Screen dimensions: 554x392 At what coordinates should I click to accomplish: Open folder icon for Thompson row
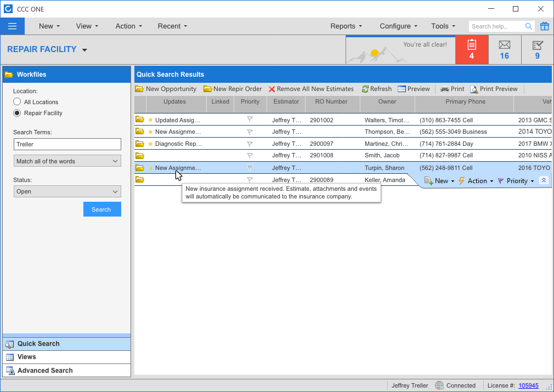(x=140, y=132)
